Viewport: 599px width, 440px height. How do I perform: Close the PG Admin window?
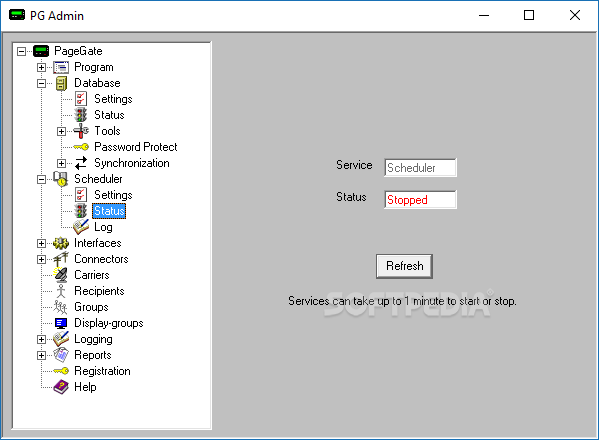click(575, 15)
